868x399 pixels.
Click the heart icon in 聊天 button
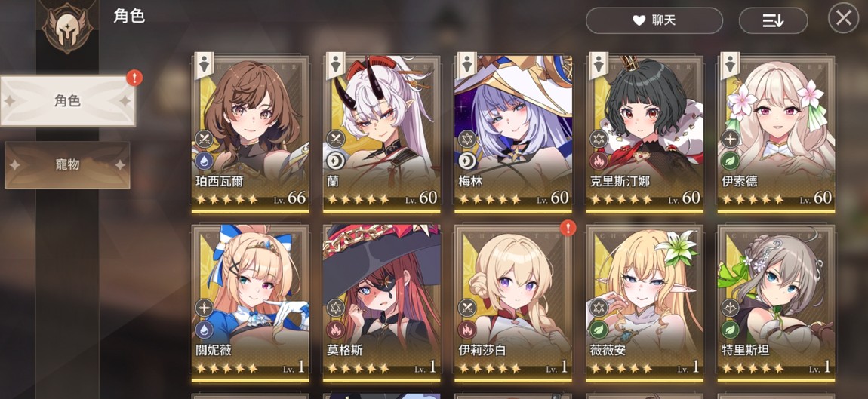click(639, 20)
